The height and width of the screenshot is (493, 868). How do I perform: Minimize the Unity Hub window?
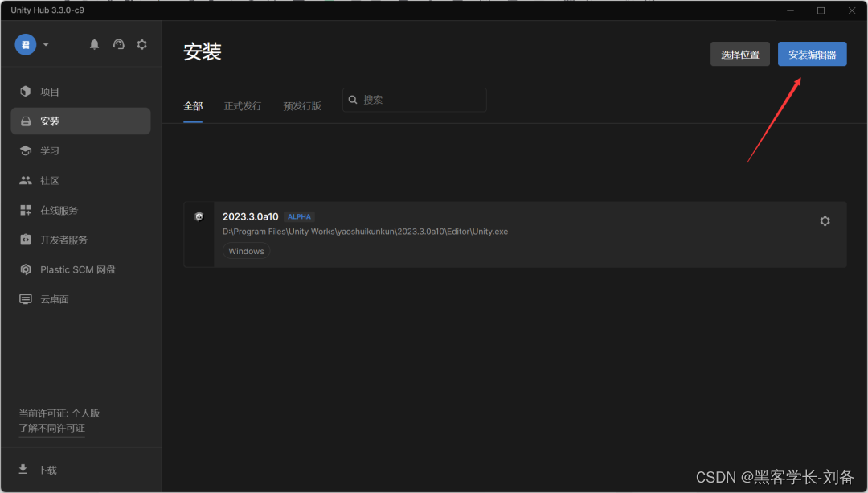(x=791, y=10)
